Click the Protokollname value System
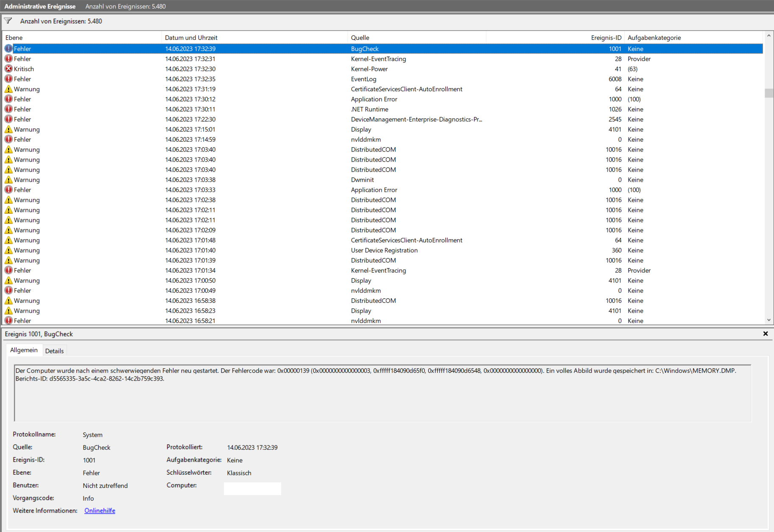This screenshot has height=532, width=774. (x=92, y=435)
